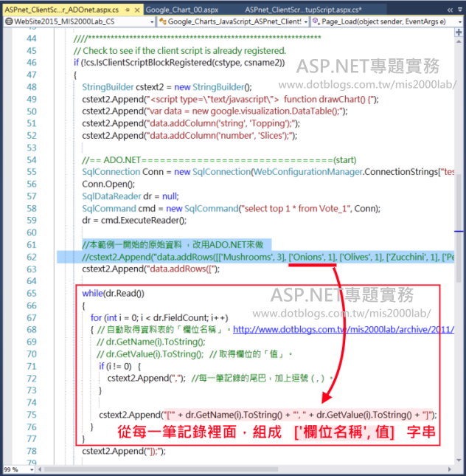Click line number 55 in the margin

(31, 172)
